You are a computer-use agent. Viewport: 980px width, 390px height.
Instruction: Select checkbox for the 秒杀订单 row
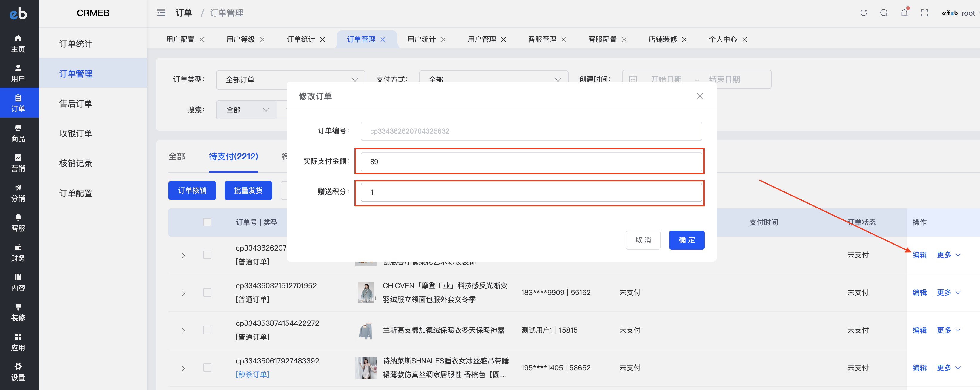pos(207,368)
